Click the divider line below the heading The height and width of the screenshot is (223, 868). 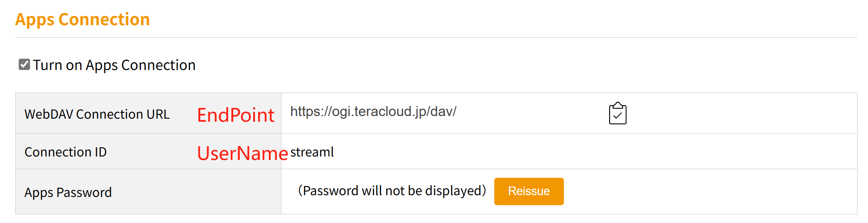436,38
